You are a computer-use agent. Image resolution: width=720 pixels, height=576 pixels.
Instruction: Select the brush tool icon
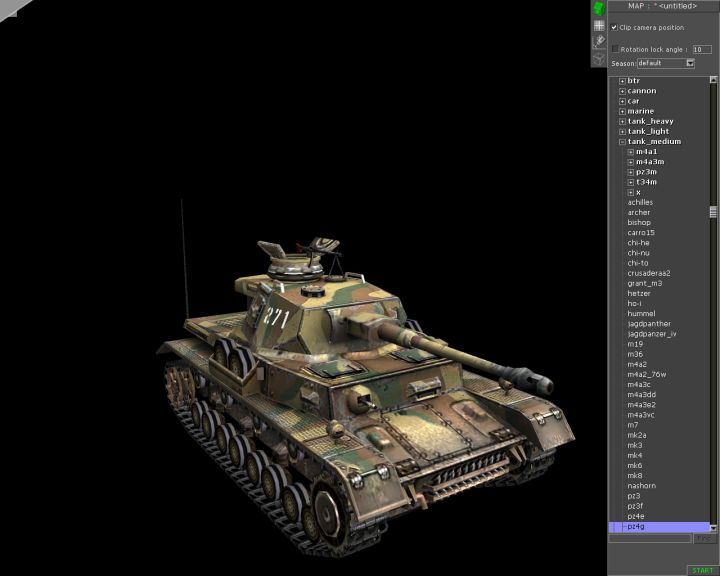599,41
